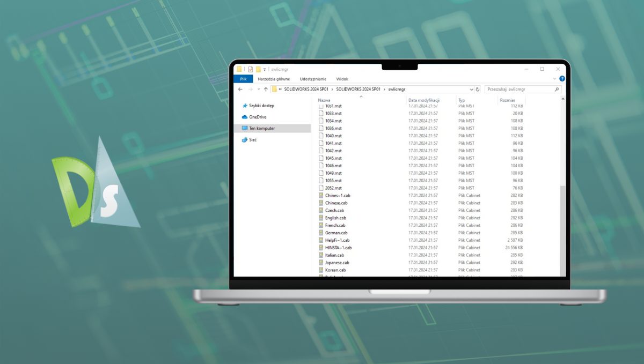Select file 1055.mst
The width and height of the screenshot is (644, 364).
[x=333, y=181]
